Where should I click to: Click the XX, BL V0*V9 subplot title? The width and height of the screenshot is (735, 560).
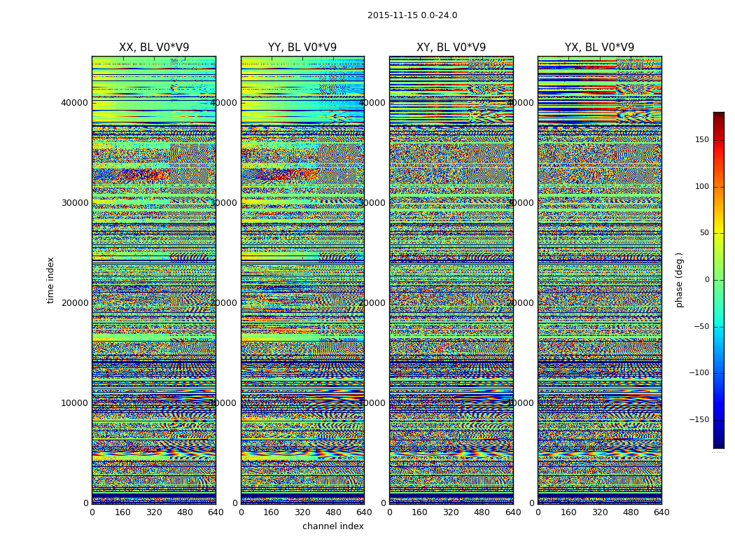point(154,48)
